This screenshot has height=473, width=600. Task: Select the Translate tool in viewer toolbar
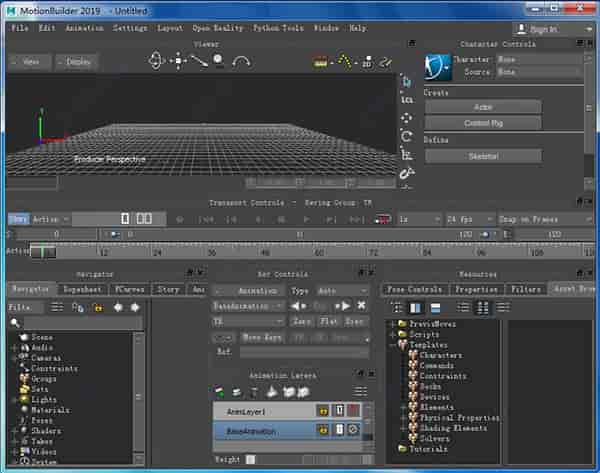point(178,61)
